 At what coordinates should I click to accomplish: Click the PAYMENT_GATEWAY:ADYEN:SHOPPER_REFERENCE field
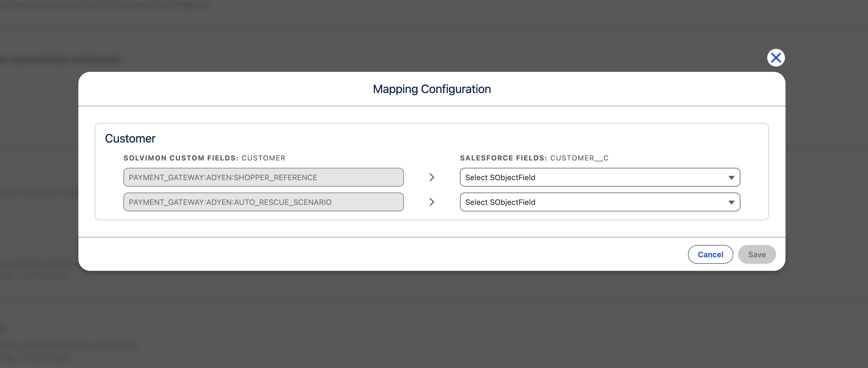click(263, 177)
